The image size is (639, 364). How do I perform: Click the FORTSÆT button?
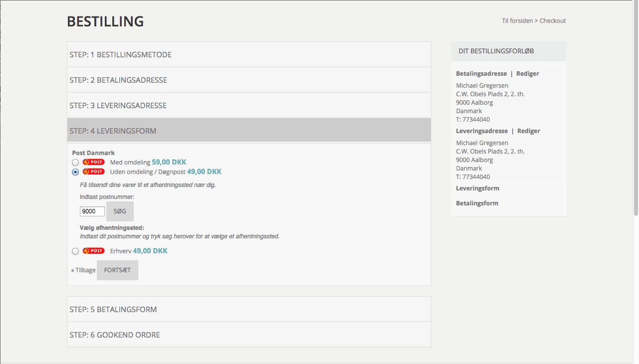click(117, 270)
